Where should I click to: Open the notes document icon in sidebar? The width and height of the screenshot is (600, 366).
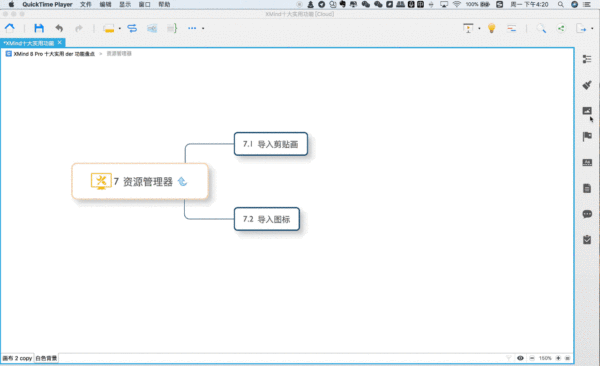[587, 188]
